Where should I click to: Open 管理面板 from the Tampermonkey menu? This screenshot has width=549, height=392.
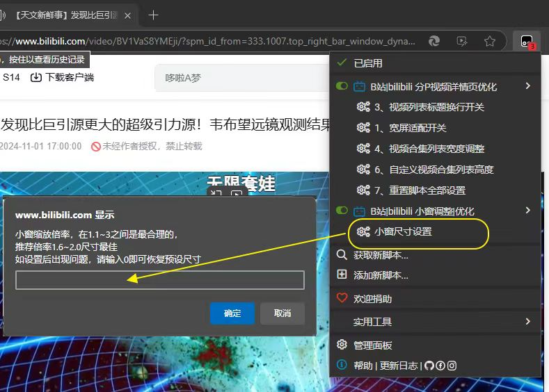[x=372, y=345]
